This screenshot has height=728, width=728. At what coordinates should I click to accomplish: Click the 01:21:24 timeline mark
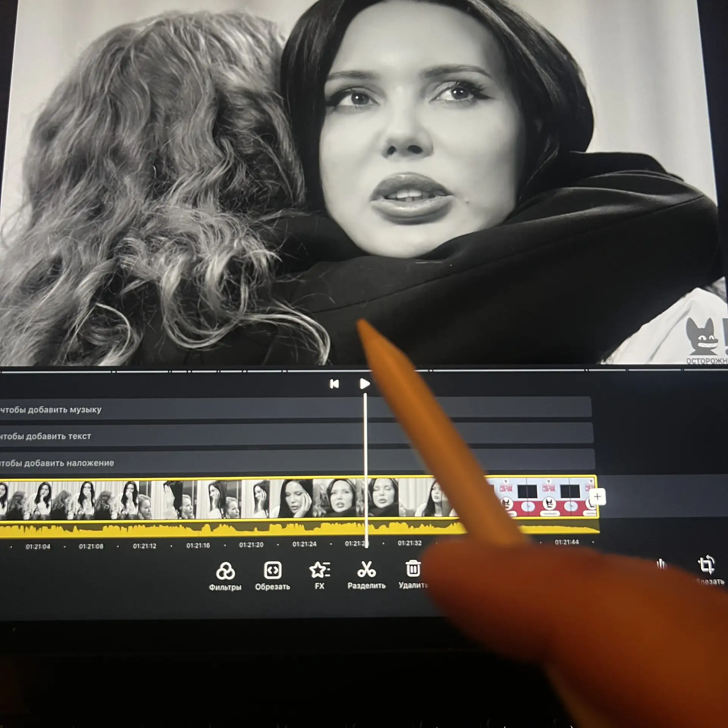(304, 544)
